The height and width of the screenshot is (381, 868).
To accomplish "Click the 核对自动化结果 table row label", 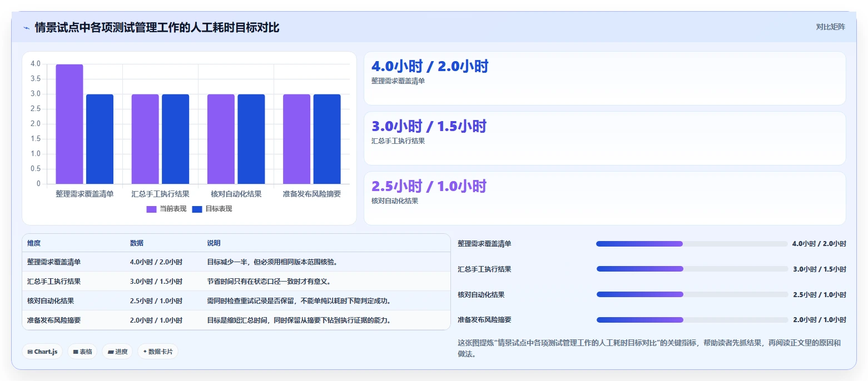I will coord(51,301).
